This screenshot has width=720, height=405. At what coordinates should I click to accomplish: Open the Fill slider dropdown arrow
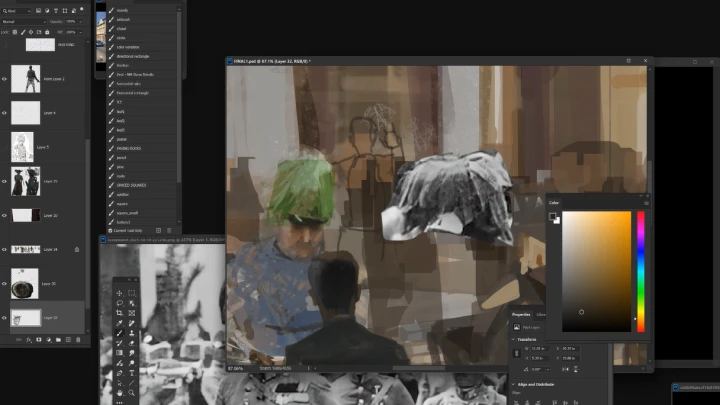click(x=81, y=32)
